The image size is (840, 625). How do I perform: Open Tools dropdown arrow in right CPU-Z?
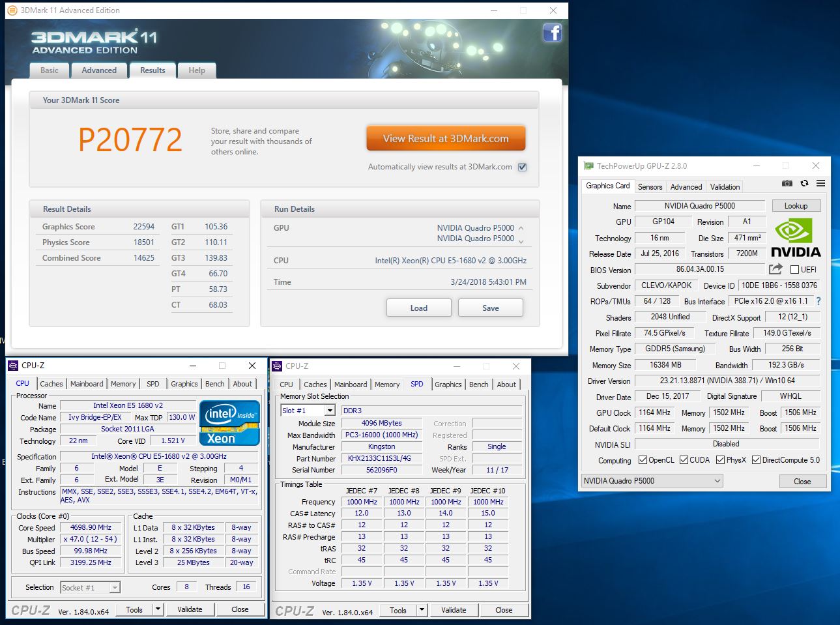click(422, 610)
